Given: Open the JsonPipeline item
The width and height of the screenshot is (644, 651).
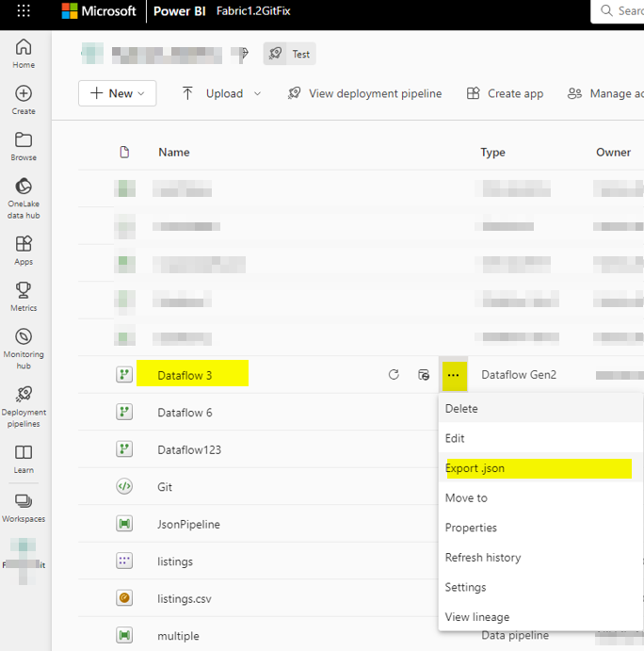Looking at the screenshot, I should point(188,525).
